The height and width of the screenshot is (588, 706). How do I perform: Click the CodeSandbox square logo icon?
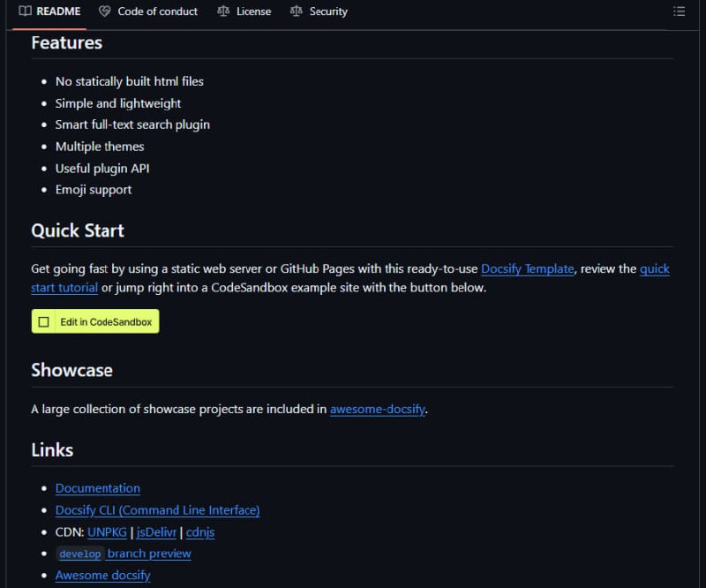click(43, 322)
